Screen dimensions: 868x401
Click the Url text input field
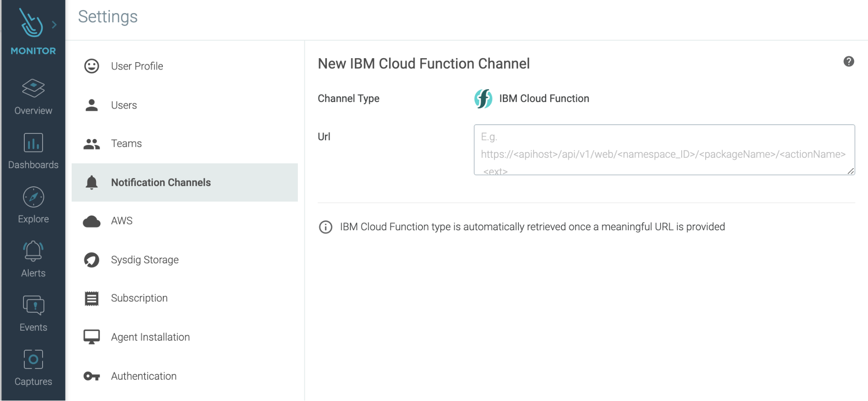[x=664, y=150]
